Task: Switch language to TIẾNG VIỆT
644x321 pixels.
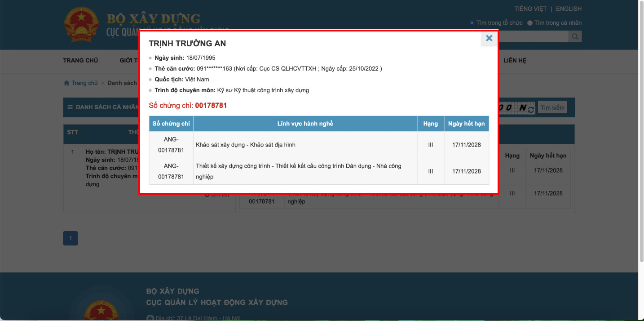Action: [530, 9]
